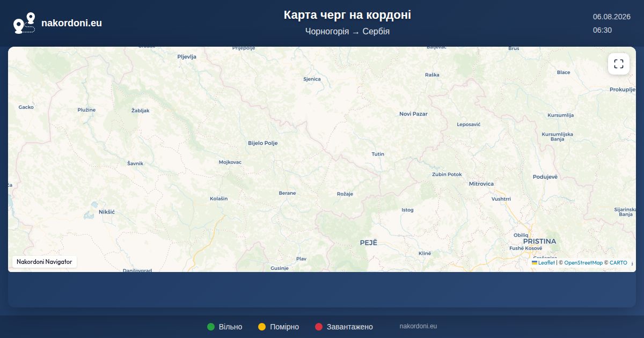Click the Fushë Kosovë map label
Screen dimensions: 644x338
[526, 248]
